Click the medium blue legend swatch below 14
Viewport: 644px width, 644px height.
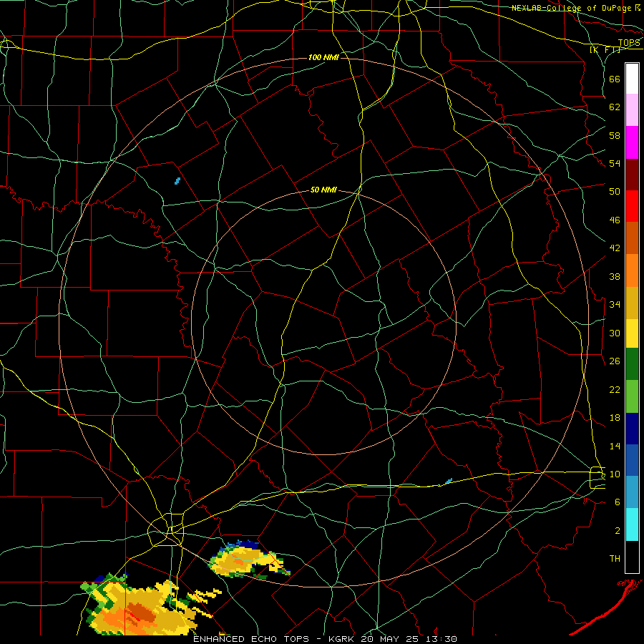pos(632,461)
